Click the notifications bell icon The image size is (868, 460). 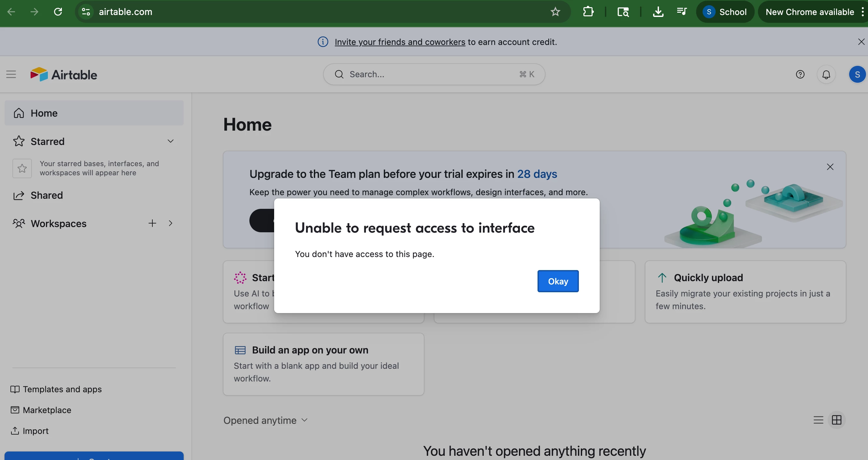pyautogui.click(x=826, y=75)
